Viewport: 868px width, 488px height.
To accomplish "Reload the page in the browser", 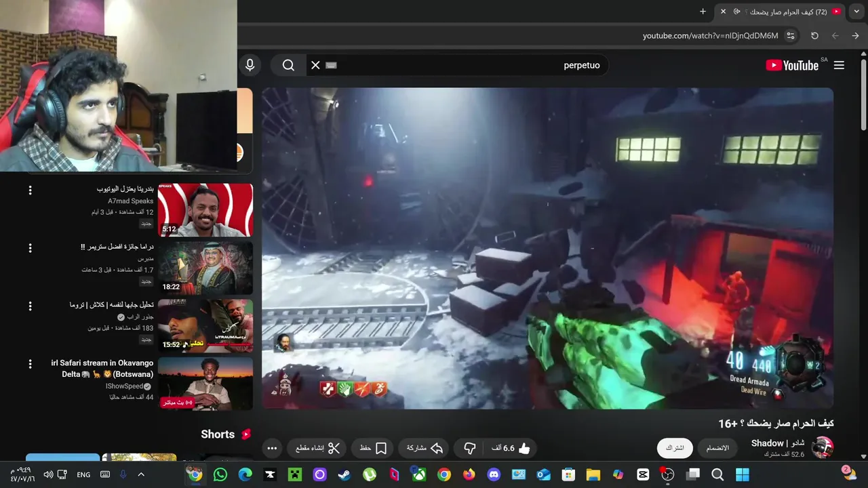I will tap(814, 36).
